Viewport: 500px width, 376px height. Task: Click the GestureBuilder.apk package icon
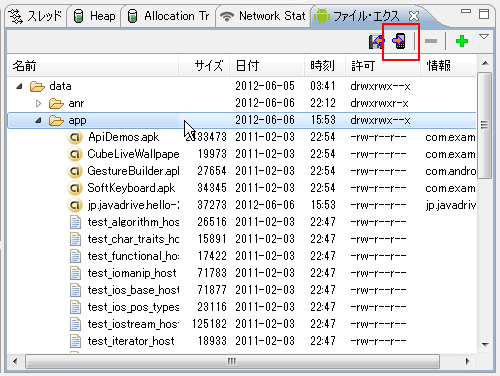tap(75, 171)
